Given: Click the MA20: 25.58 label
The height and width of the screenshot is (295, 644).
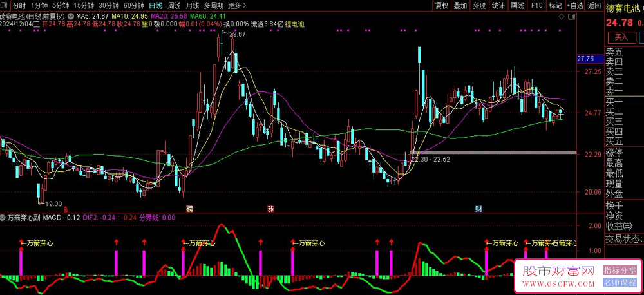Looking at the screenshot, I should (x=169, y=16).
